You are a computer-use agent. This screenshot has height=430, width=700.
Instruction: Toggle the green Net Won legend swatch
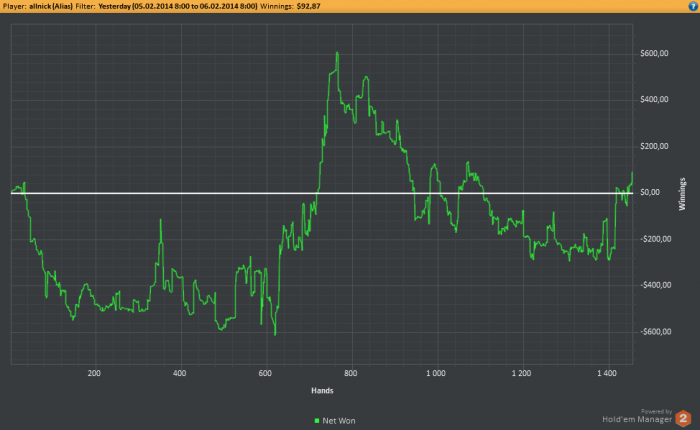click(317, 421)
